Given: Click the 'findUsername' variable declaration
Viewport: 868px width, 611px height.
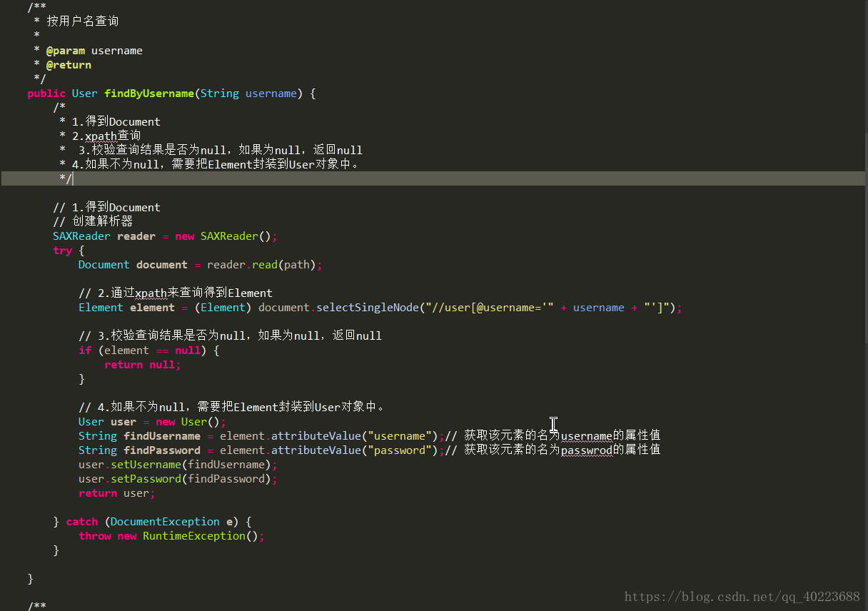Looking at the screenshot, I should click(162, 436).
